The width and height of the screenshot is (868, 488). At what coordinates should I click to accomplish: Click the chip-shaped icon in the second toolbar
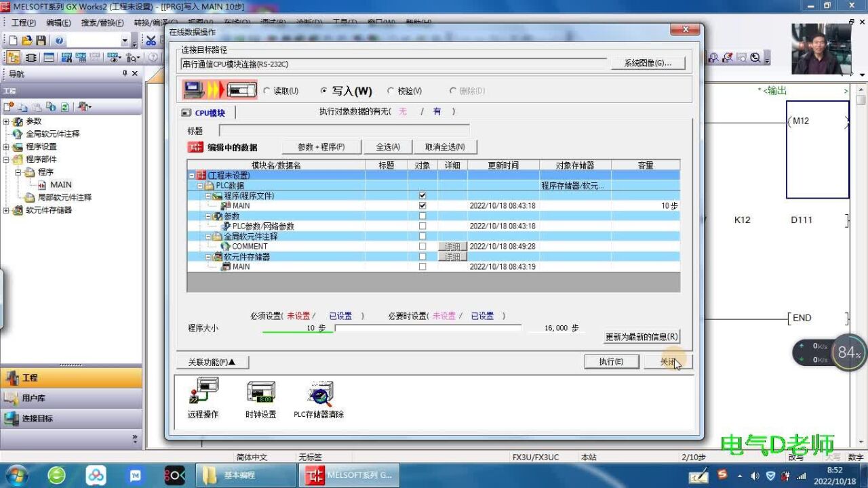[x=31, y=58]
